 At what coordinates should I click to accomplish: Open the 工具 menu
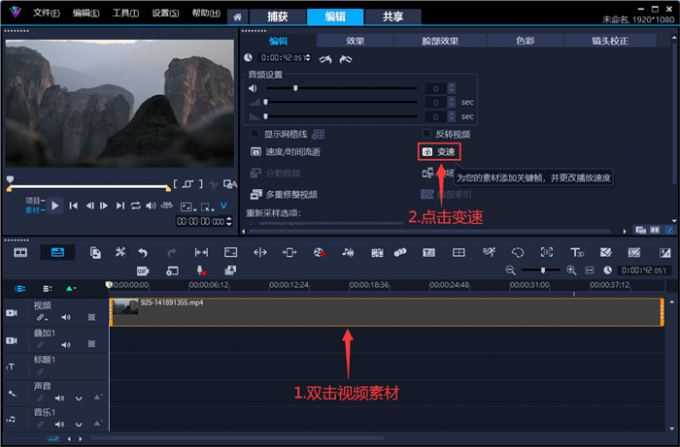click(125, 13)
